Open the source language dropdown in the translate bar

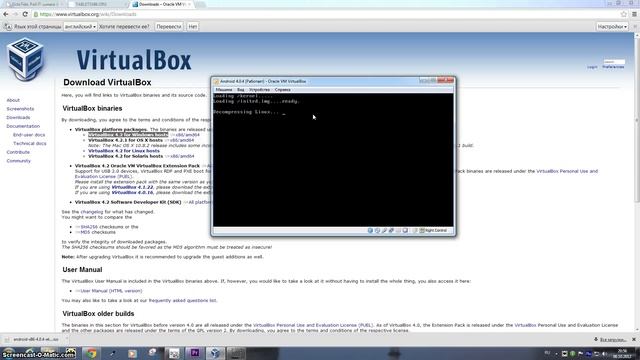point(80,27)
